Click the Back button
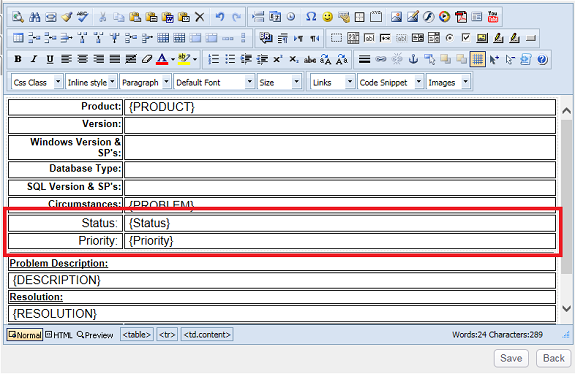The image size is (575, 374). [554, 358]
